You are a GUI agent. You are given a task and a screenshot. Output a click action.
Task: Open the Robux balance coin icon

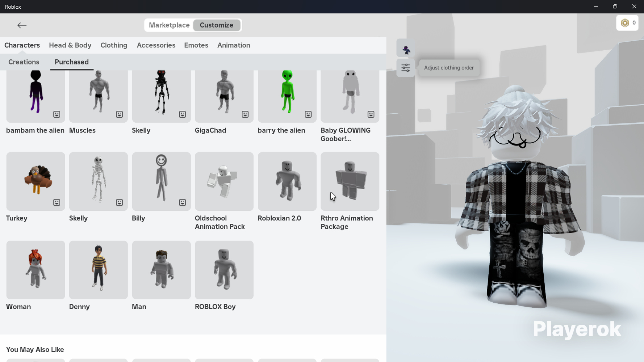coord(625,23)
